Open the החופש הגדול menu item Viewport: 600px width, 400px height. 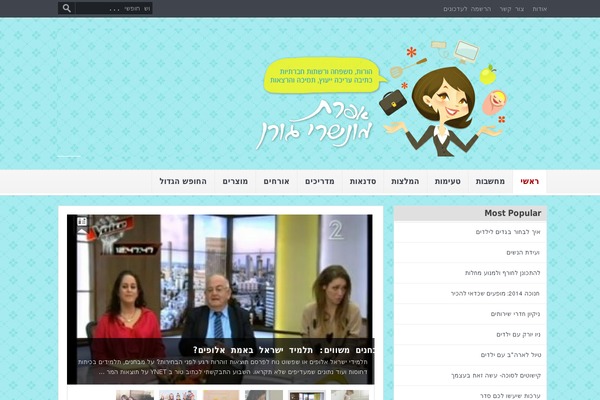183,181
